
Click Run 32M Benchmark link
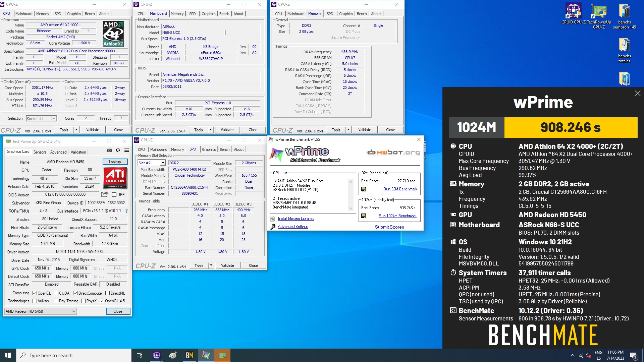tap(400, 189)
